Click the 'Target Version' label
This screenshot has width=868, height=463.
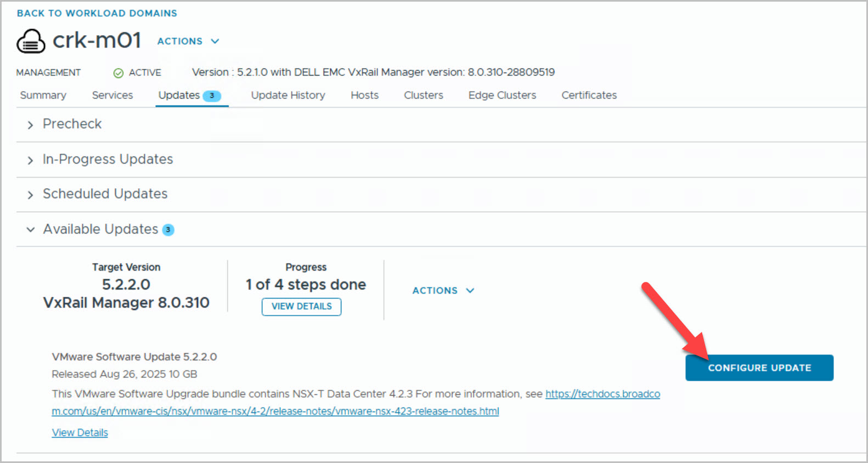click(126, 267)
